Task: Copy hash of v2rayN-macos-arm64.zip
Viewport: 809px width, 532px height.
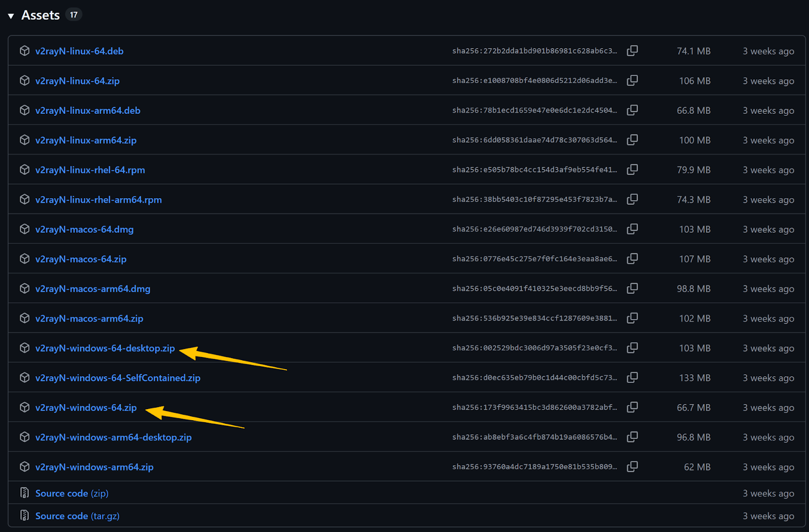Action: [x=632, y=319]
